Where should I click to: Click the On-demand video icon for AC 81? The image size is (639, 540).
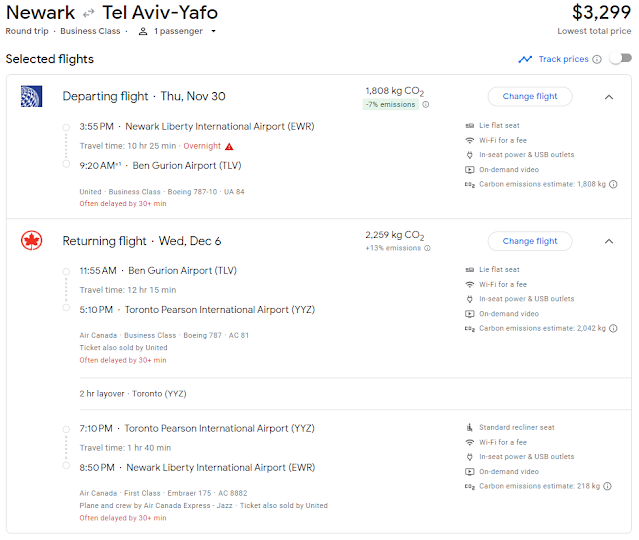pos(470,314)
